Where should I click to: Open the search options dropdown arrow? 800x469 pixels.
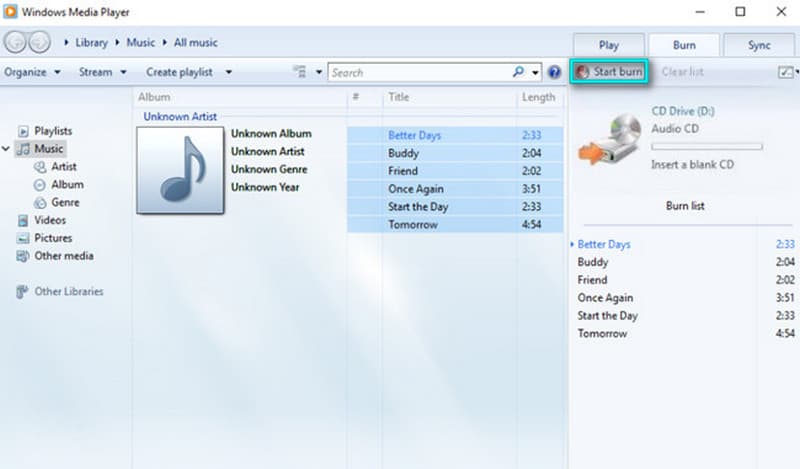[535, 72]
